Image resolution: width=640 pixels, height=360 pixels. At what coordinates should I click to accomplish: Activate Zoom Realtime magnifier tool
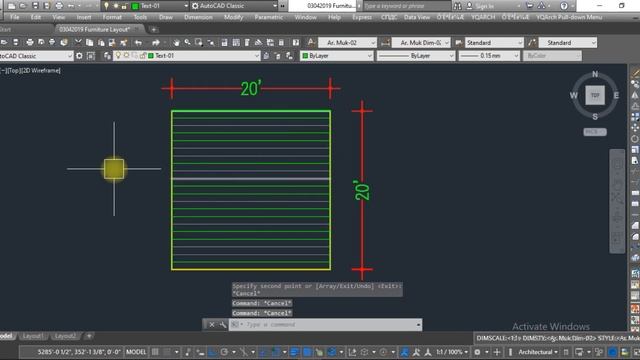(x=187, y=42)
